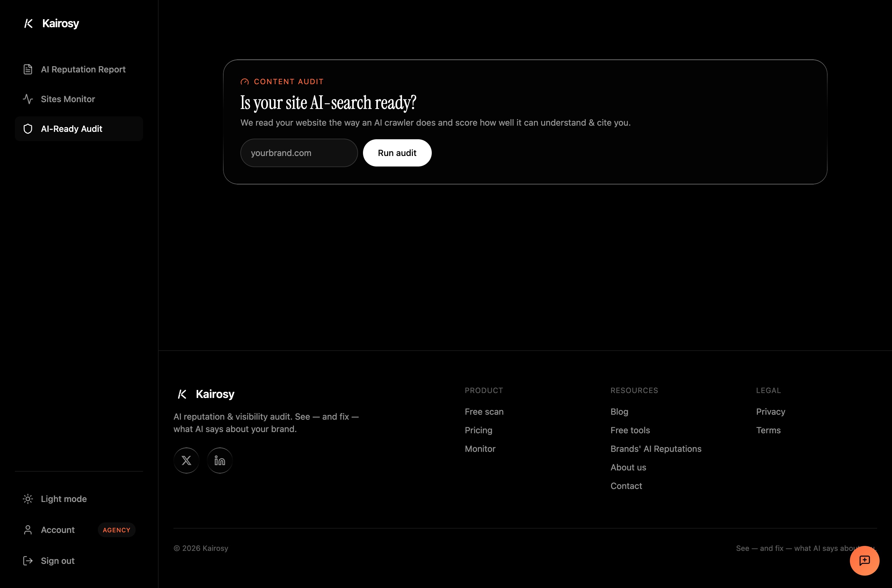
Task: View the Terms page
Action: click(x=768, y=430)
